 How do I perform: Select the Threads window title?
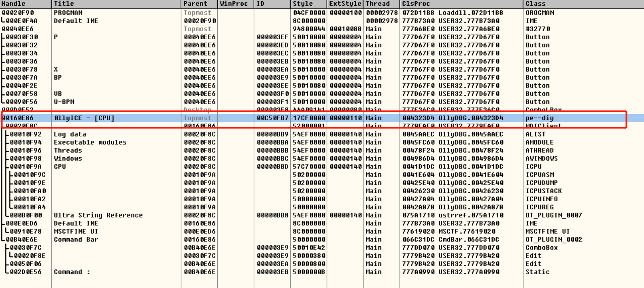[x=68, y=150]
